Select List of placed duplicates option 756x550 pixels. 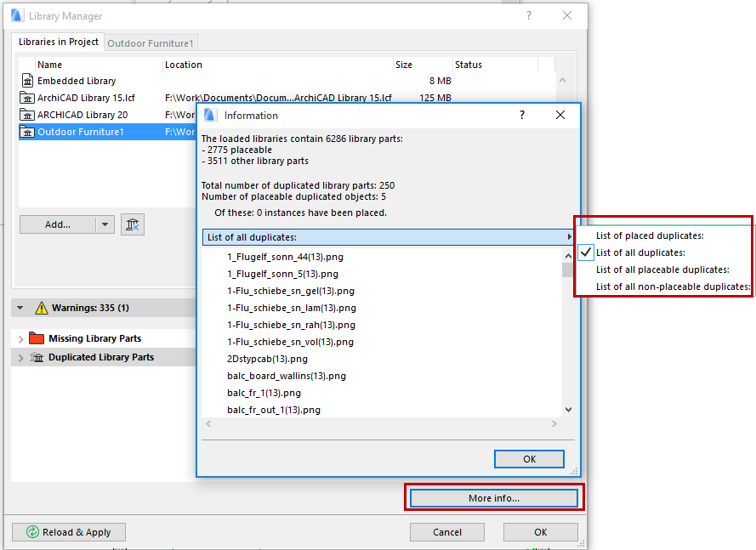650,235
